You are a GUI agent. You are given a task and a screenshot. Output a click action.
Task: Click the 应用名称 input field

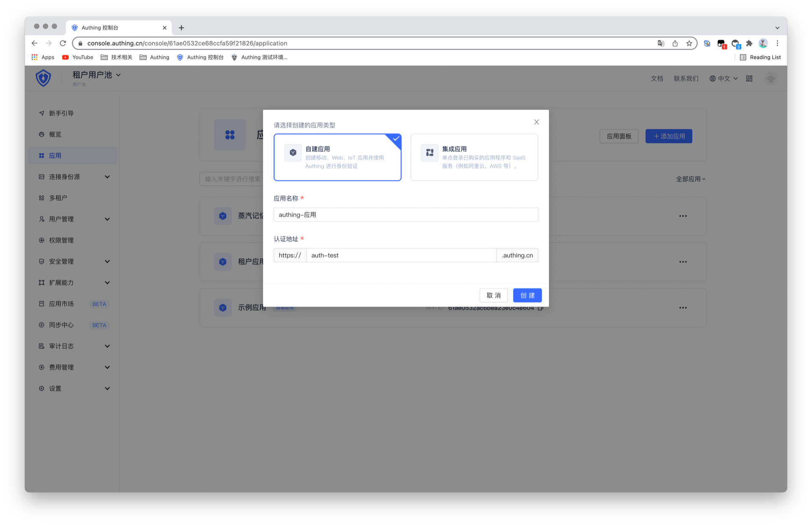point(405,215)
